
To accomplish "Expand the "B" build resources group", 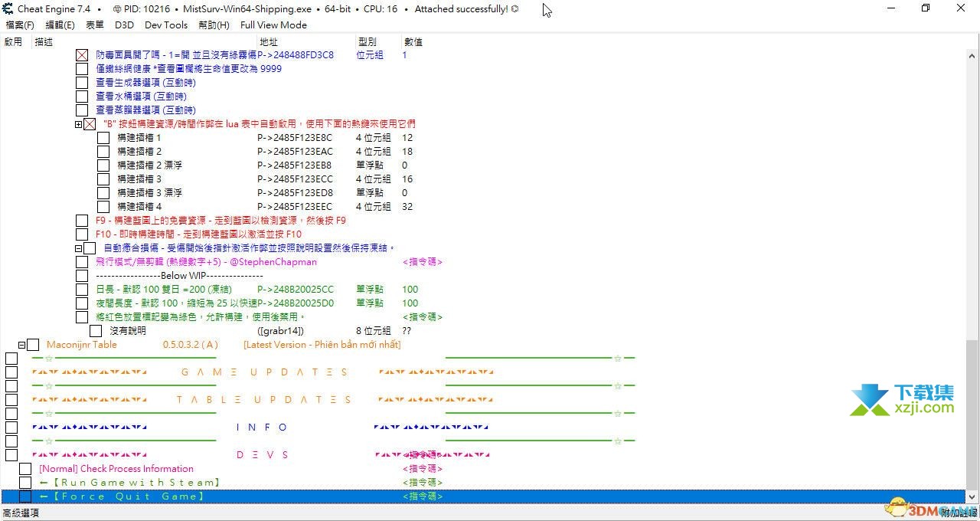I will click(x=78, y=124).
